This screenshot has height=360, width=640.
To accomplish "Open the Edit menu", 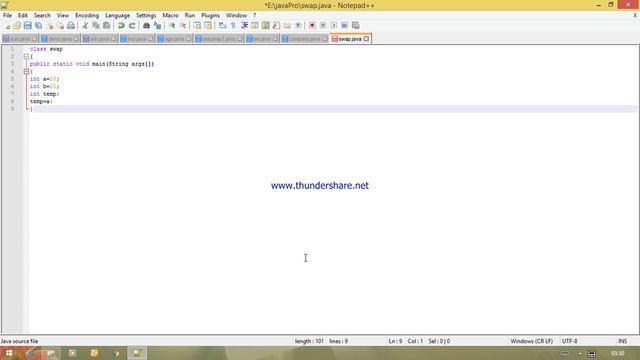I will point(22,16).
